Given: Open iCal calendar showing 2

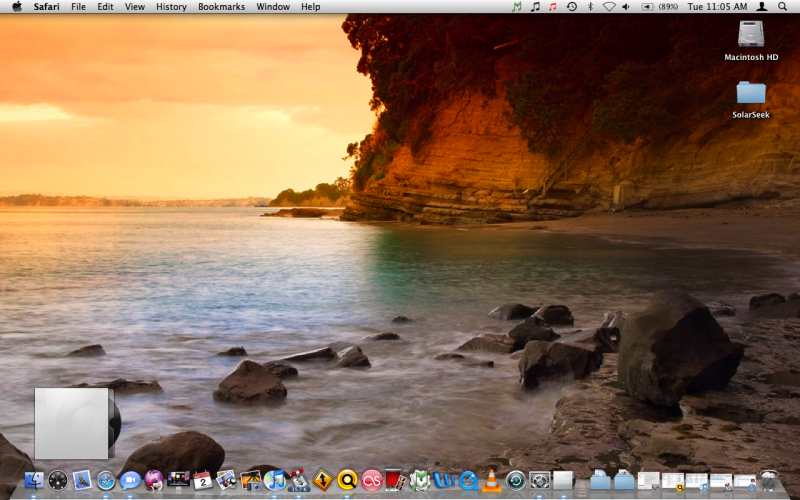Looking at the screenshot, I should (203, 480).
